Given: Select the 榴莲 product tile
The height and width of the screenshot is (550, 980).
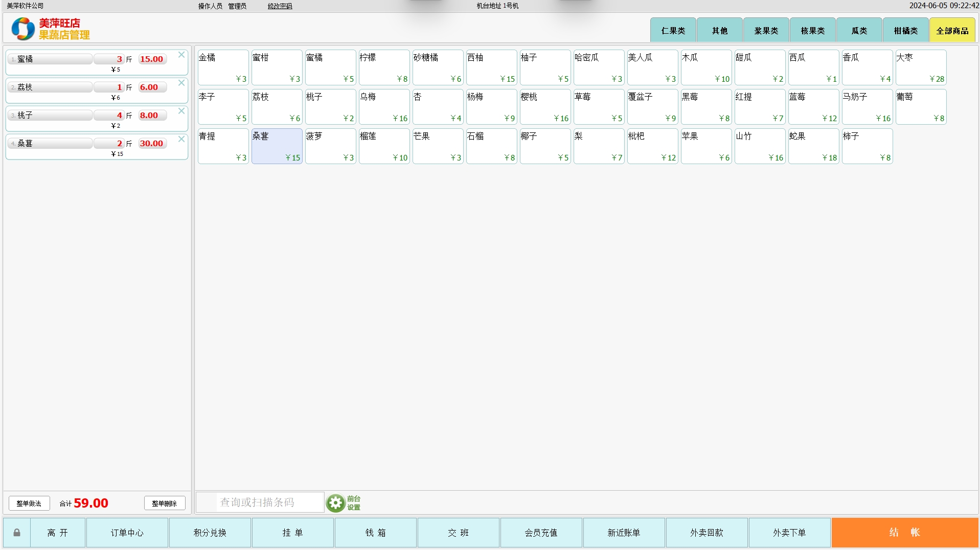Looking at the screenshot, I should 384,146.
